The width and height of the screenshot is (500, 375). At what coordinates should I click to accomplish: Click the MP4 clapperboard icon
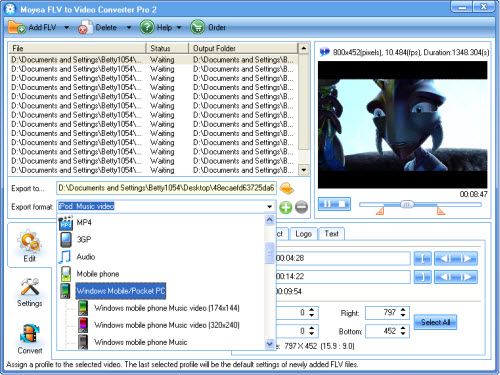pos(66,223)
